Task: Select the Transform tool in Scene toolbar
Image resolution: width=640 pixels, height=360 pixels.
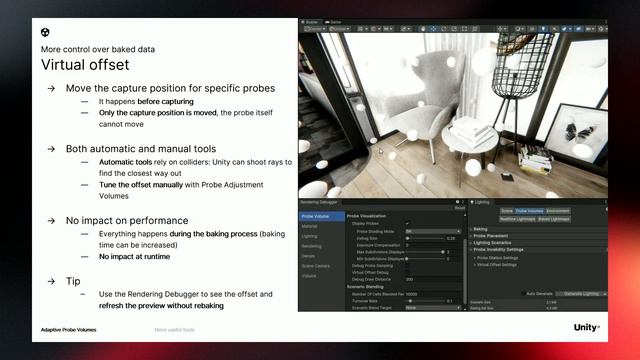Action: point(475,29)
